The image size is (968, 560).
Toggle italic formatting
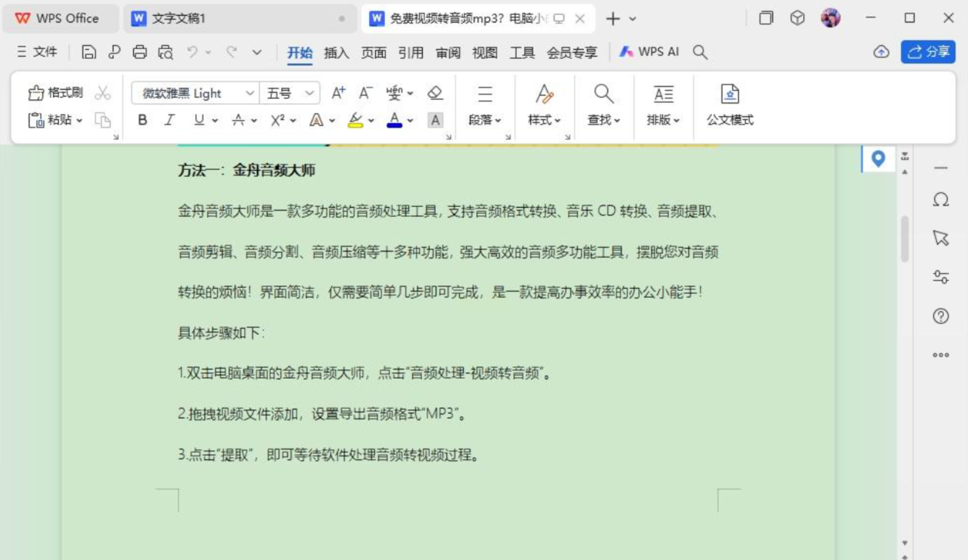(169, 120)
